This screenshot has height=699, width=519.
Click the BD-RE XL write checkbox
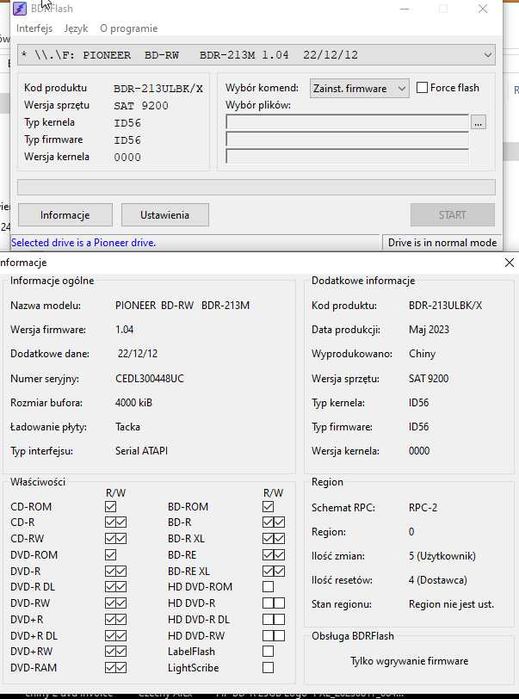(279, 571)
